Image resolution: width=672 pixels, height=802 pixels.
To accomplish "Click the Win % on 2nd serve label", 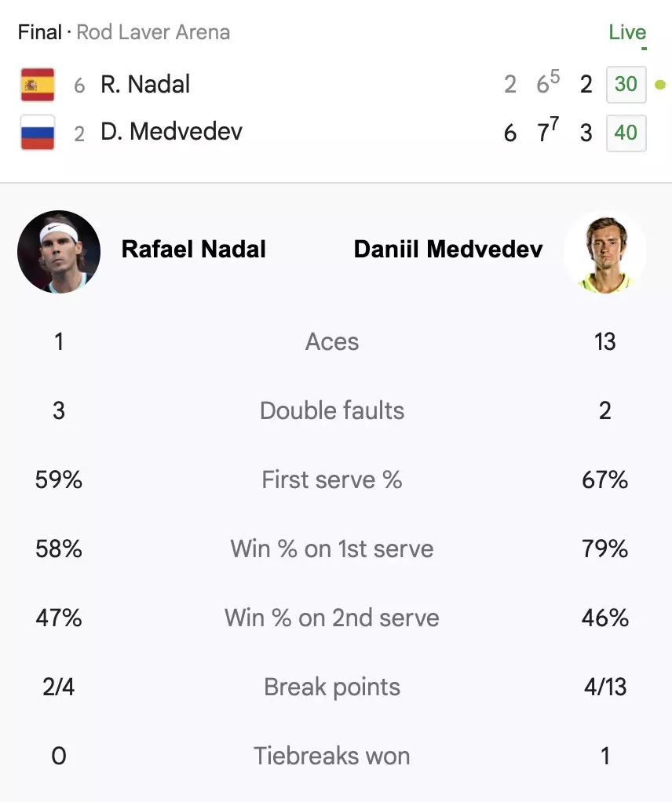I will click(332, 618).
